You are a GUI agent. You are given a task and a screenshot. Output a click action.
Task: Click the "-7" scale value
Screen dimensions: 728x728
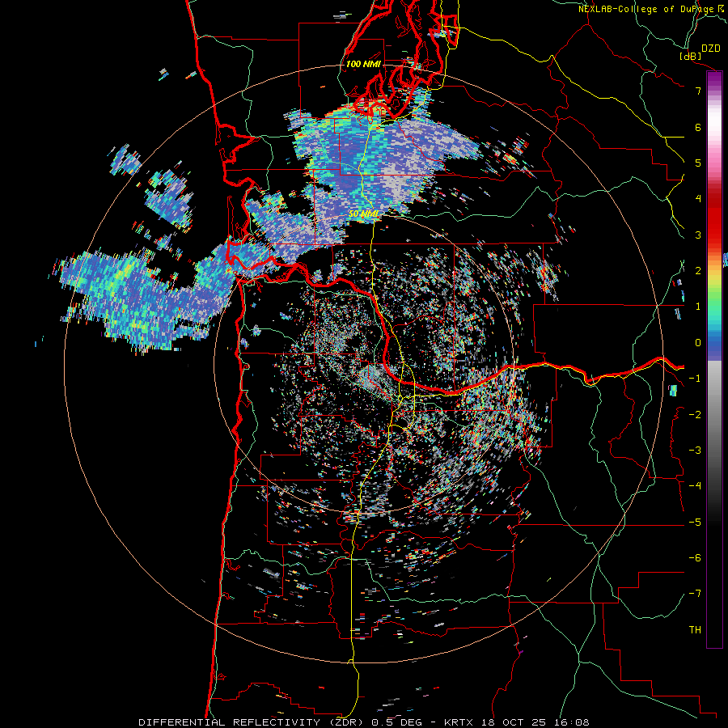(695, 594)
